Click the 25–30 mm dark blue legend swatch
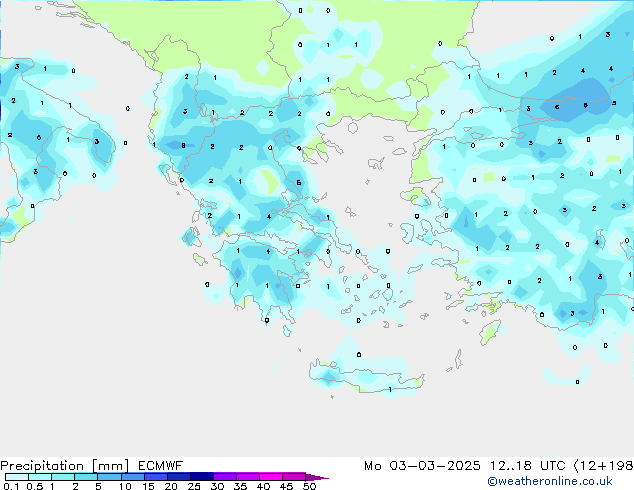Viewport: 634px width, 490px height. [202, 477]
